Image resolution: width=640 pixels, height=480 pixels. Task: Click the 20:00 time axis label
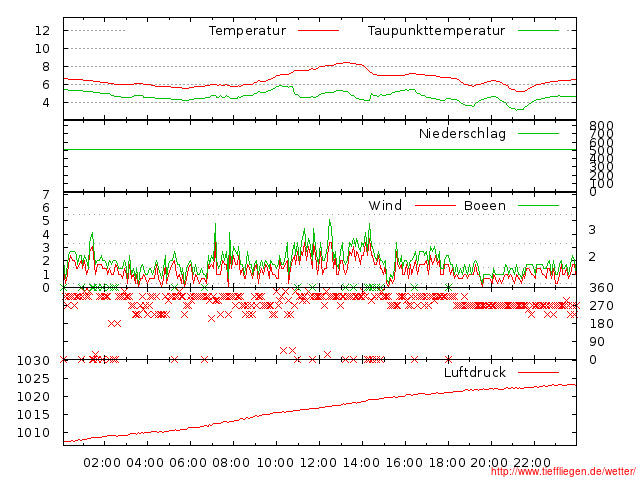click(489, 463)
